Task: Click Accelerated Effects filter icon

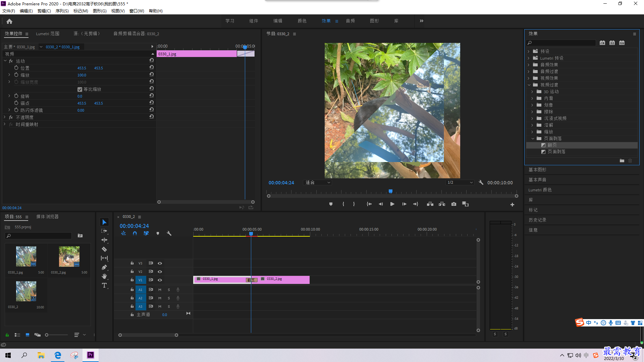Action: click(602, 43)
